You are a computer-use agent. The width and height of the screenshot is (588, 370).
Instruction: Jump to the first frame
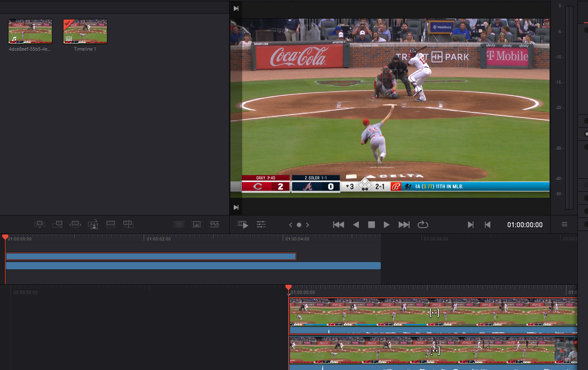(x=339, y=225)
